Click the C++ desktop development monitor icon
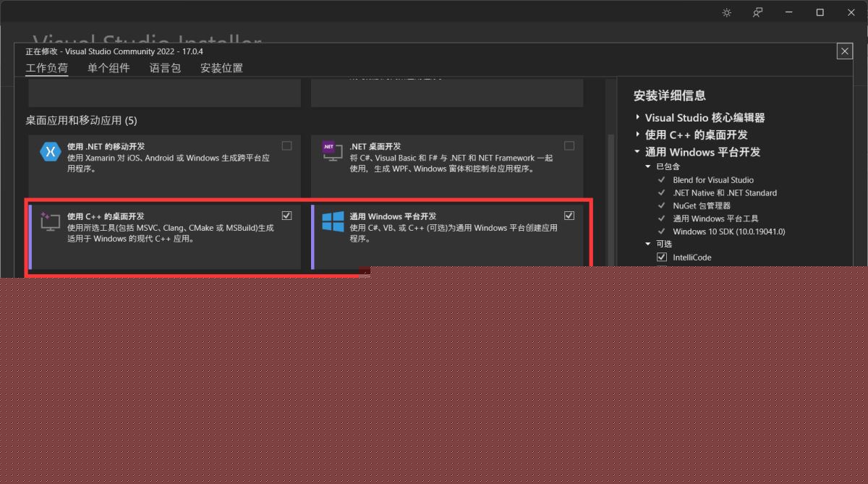The width and height of the screenshot is (868, 484). tap(49, 221)
